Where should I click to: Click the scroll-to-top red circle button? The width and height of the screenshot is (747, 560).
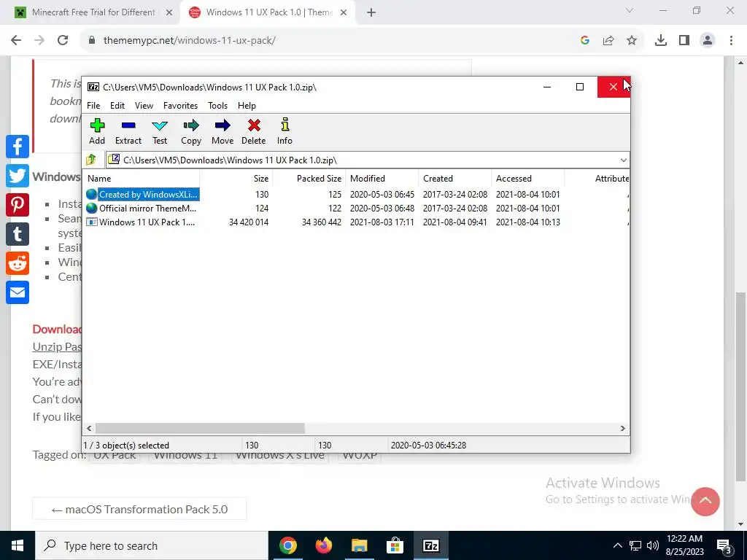[705, 502]
